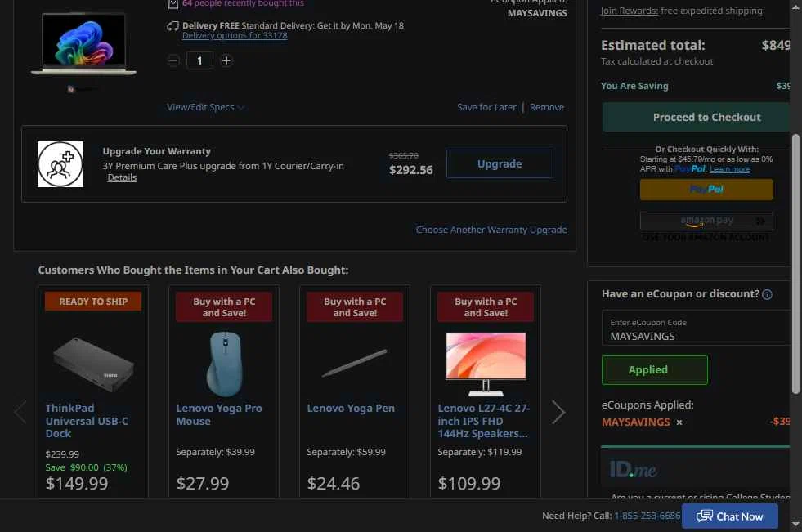Click the warranty people-plus icon
The width and height of the screenshot is (802, 532).
point(60,164)
